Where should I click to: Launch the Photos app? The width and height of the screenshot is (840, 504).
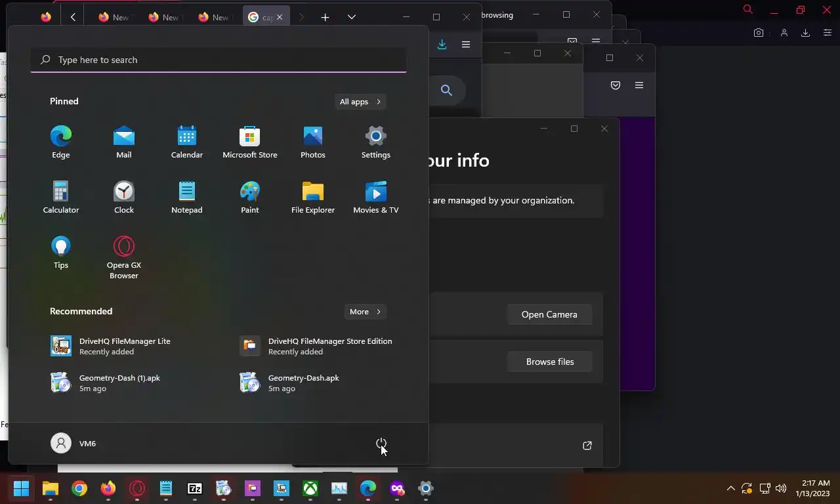313,142
